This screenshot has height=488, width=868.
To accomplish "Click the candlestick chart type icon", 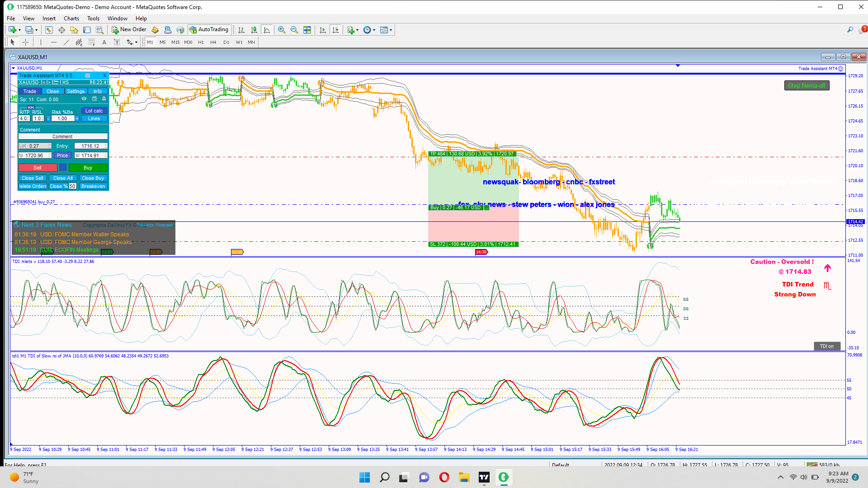I will [x=254, y=30].
